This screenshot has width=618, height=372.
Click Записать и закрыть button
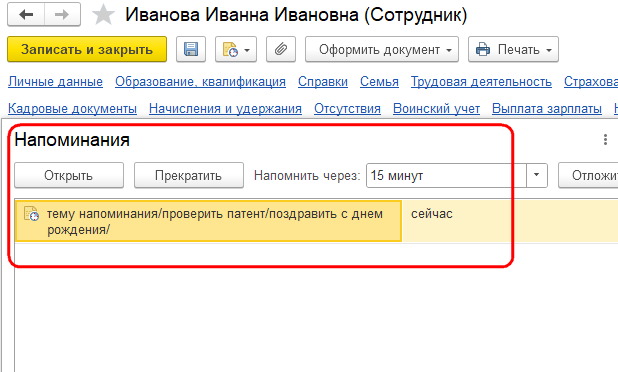(x=87, y=50)
